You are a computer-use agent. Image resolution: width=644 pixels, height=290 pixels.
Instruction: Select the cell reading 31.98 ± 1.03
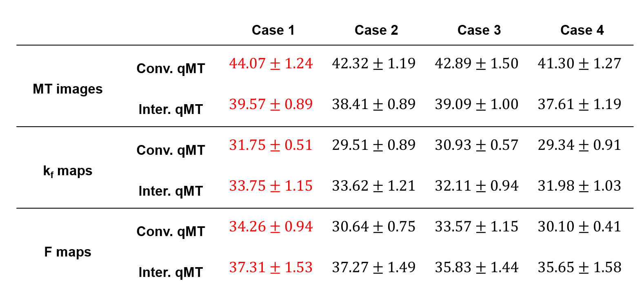(579, 186)
